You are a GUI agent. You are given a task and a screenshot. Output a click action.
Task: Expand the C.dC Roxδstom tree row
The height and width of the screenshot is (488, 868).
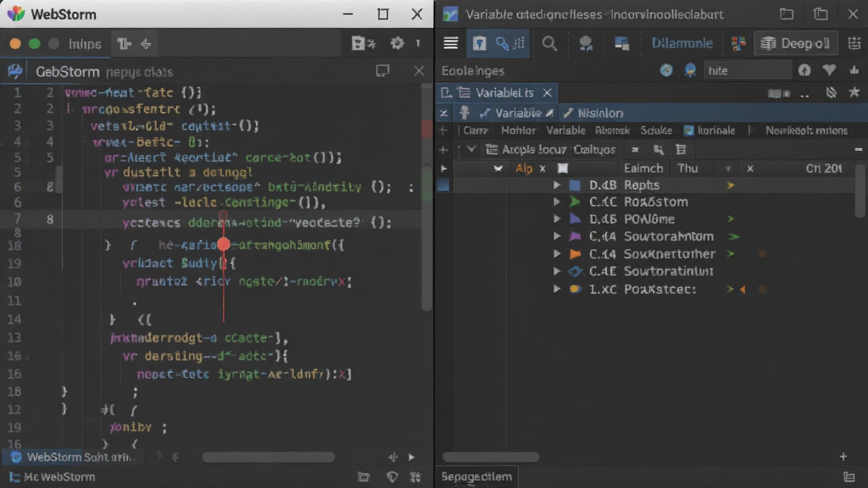click(x=556, y=202)
